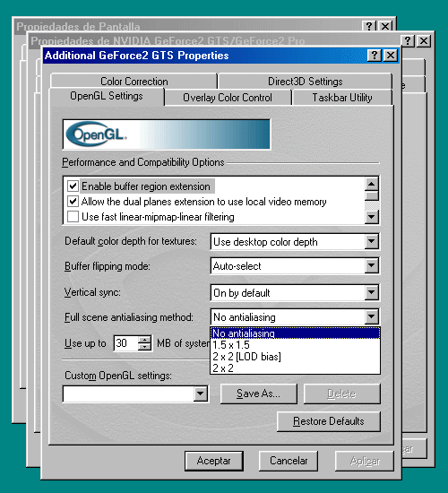Screen dimensions: 448x493
Task: Close the Propiedades de Pantalla window
Action: coord(385,26)
